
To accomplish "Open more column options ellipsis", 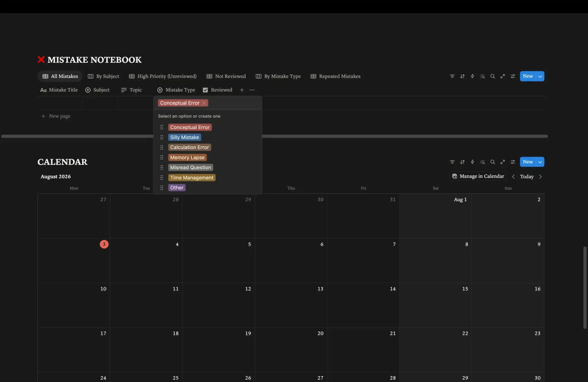I will [x=252, y=90].
